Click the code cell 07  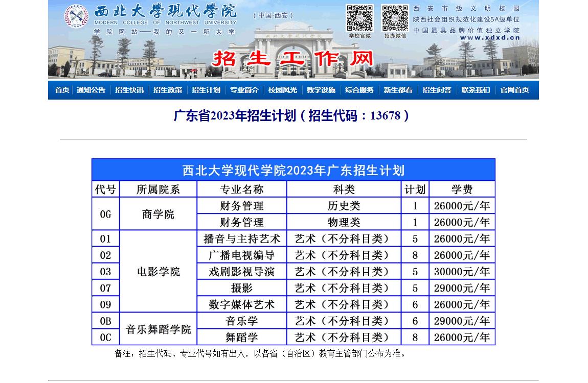point(105,288)
